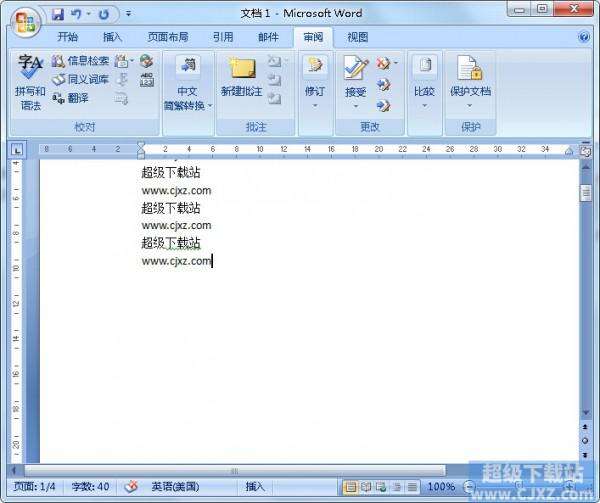
Task: Click the 接受 accept change icon
Action: pos(356,68)
